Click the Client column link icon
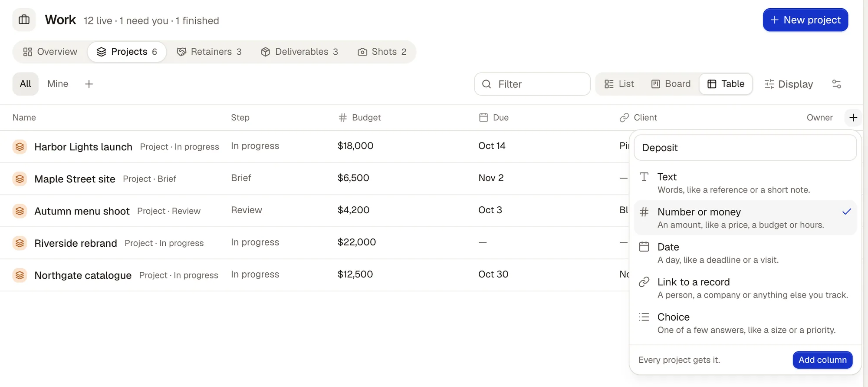This screenshot has height=387, width=868. pos(624,118)
